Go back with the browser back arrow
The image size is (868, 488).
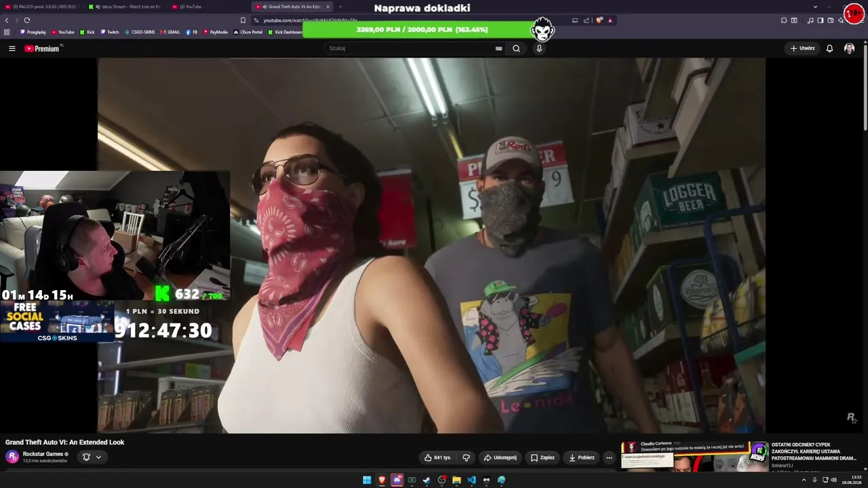(7, 20)
